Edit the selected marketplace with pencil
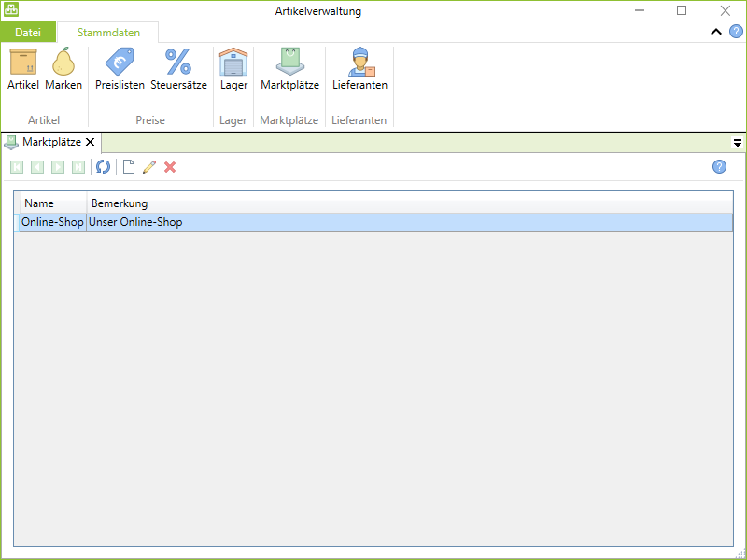The width and height of the screenshot is (747, 560). [149, 167]
